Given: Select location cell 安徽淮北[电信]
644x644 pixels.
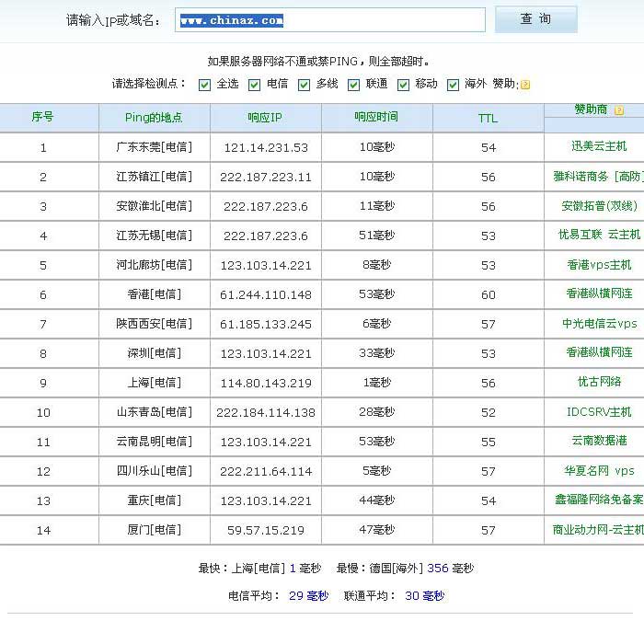Looking at the screenshot, I should click(154, 206).
